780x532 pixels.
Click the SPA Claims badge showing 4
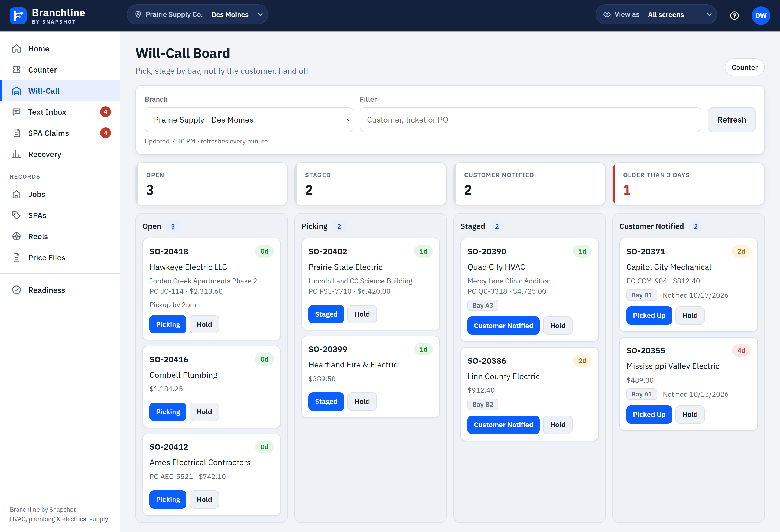[x=105, y=133]
